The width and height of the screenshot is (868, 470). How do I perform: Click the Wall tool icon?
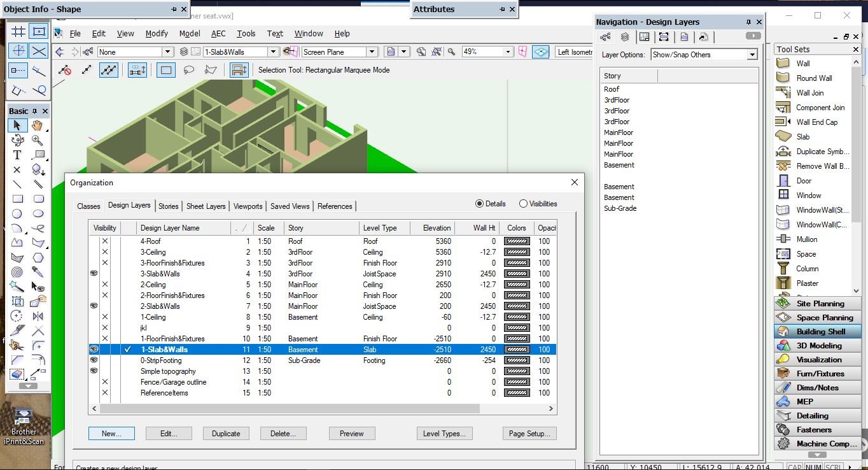coord(783,63)
